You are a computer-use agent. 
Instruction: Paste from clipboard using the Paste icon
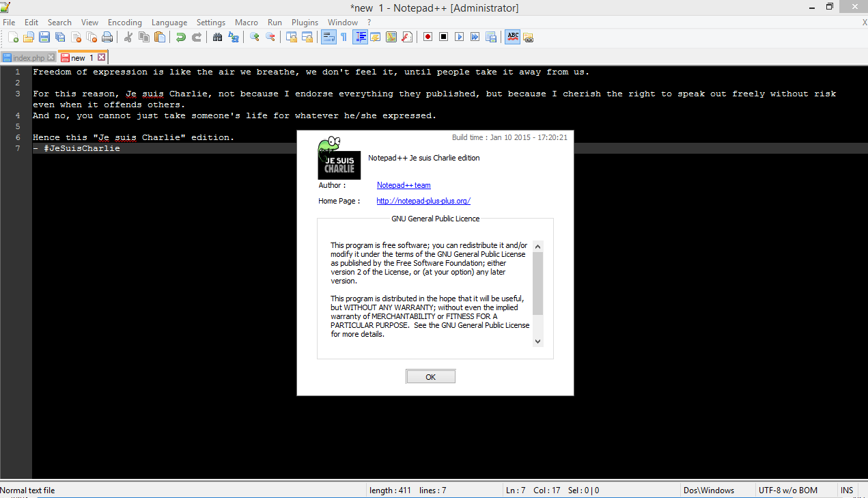159,37
